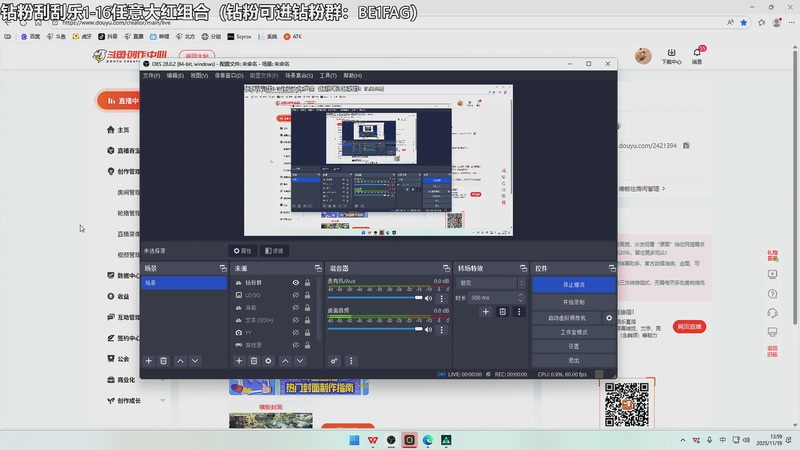Add a new scene with the plus icon
This screenshot has height=450, width=800.
click(148, 361)
